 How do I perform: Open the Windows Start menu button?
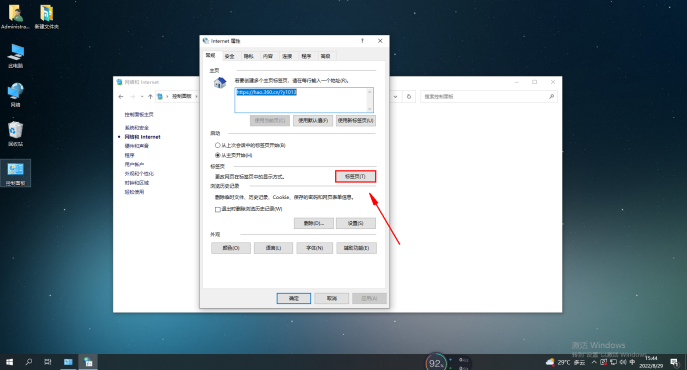pyautogui.click(x=9, y=362)
